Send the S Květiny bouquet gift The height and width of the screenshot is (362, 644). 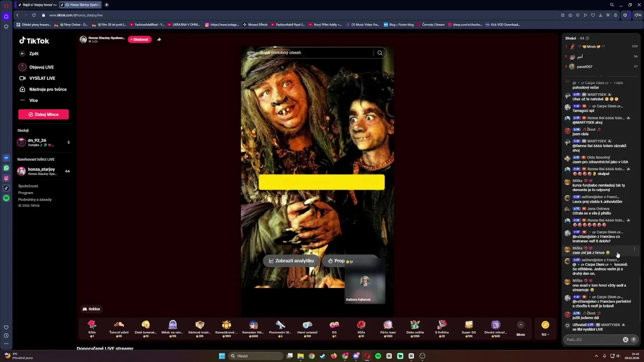(x=442, y=328)
